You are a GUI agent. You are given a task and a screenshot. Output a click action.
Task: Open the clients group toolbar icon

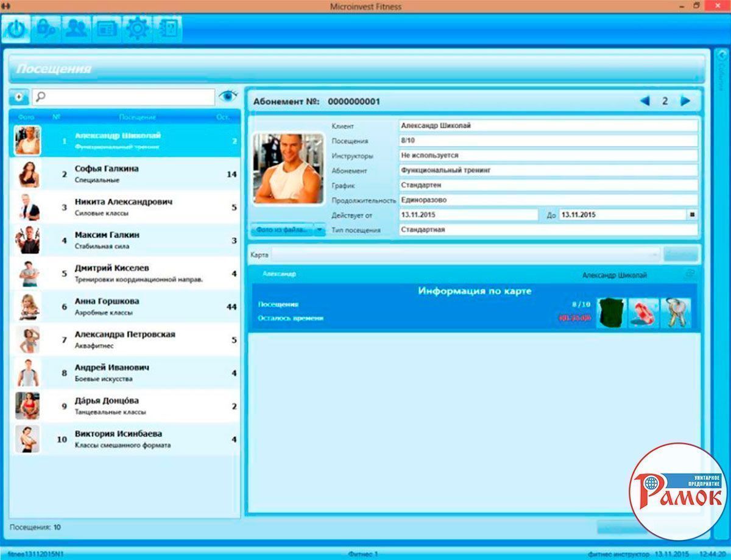pos(76,29)
